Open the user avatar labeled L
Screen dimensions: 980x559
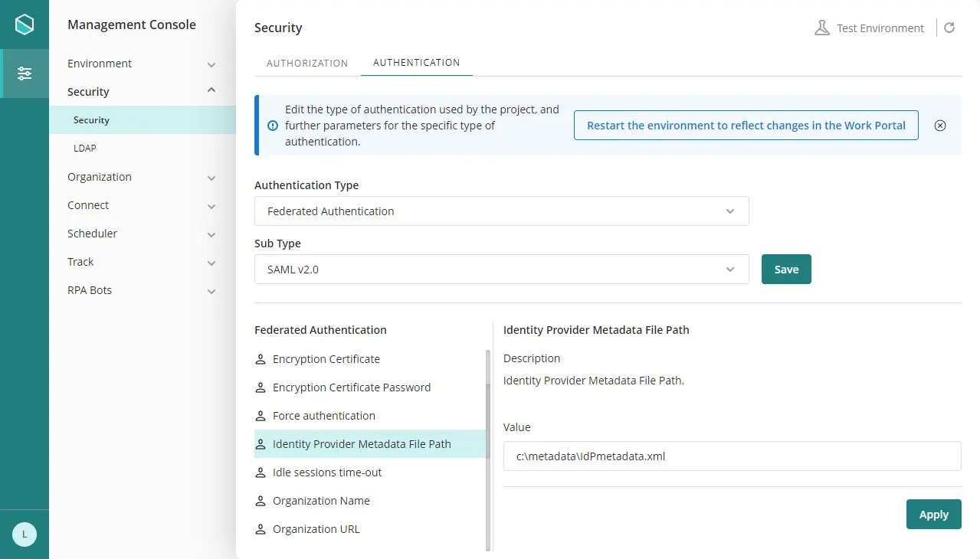25,534
